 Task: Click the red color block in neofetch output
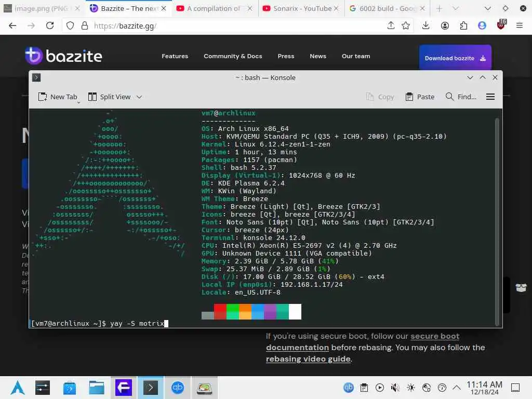click(x=220, y=312)
